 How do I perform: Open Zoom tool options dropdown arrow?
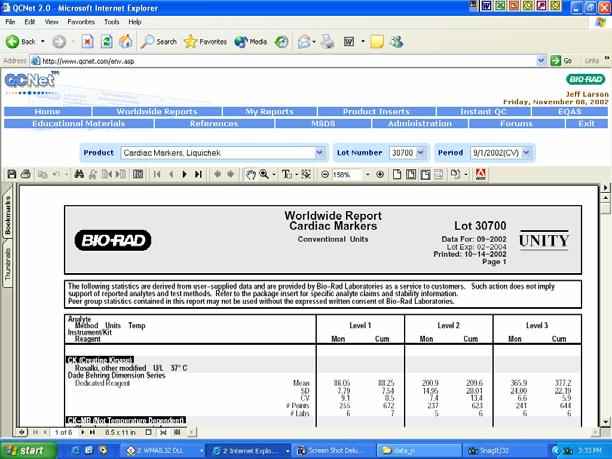click(x=274, y=174)
